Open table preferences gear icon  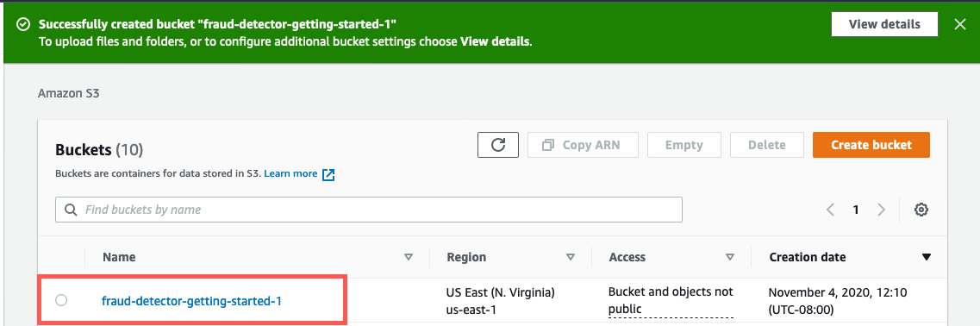pos(921,210)
